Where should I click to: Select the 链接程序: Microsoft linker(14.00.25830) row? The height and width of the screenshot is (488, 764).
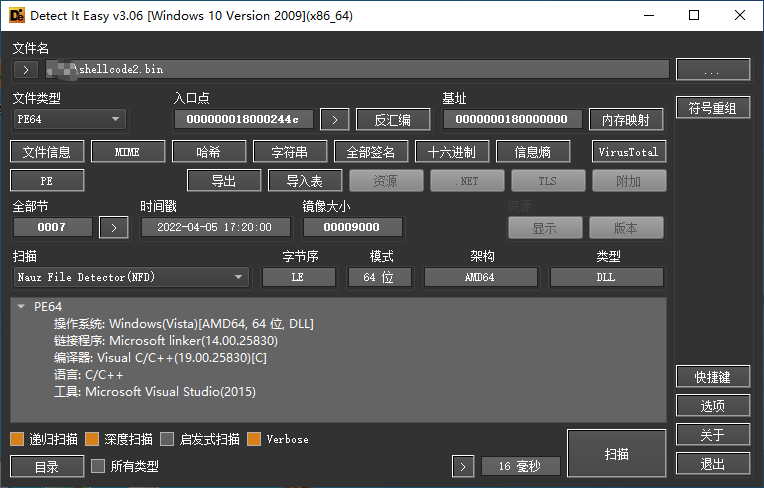click(x=166, y=340)
